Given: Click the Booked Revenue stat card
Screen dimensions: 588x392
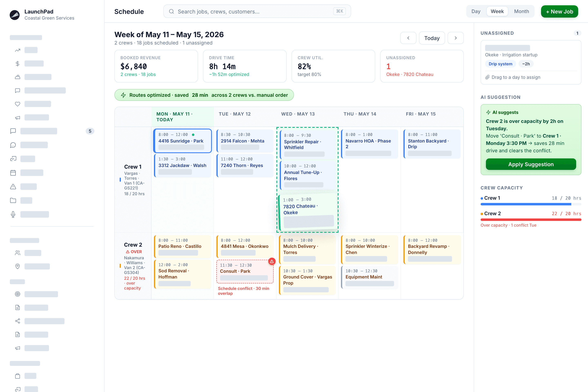Looking at the screenshot, I should (156, 66).
